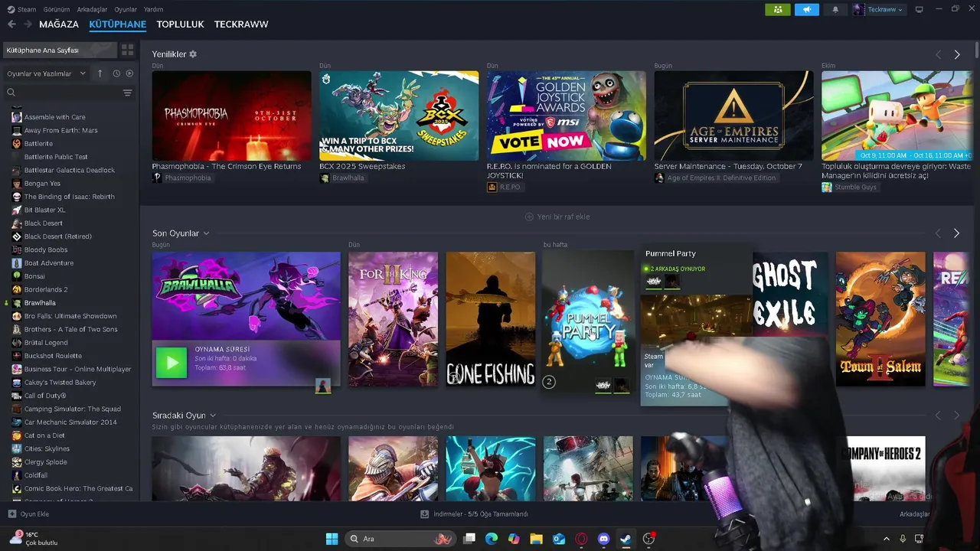Select Call of Duty® in the library list
The width and height of the screenshot is (980, 551).
point(45,396)
